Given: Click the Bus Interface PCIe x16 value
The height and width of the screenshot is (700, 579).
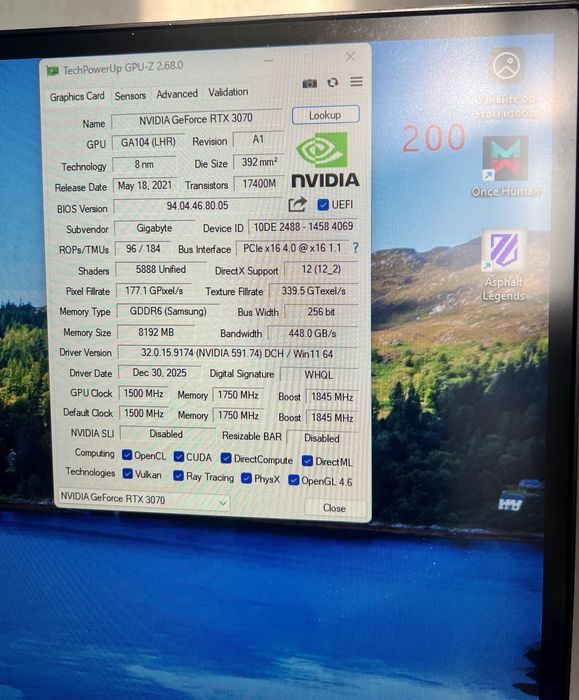Looking at the screenshot, I should (x=292, y=248).
